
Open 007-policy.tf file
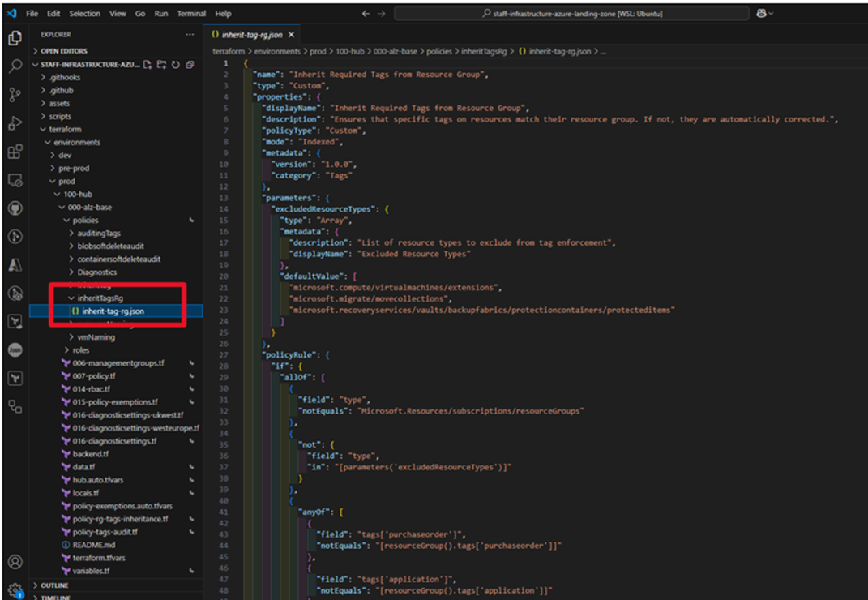tap(93, 376)
